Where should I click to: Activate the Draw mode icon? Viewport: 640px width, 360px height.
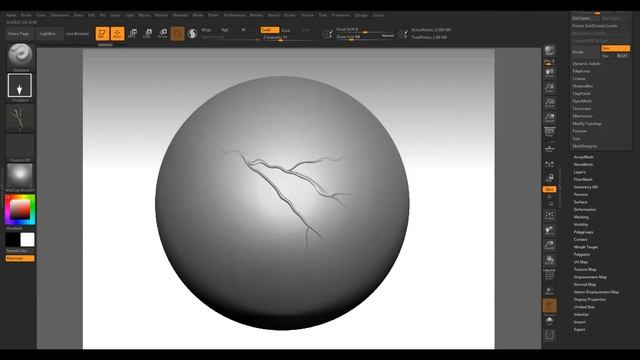[x=118, y=33]
